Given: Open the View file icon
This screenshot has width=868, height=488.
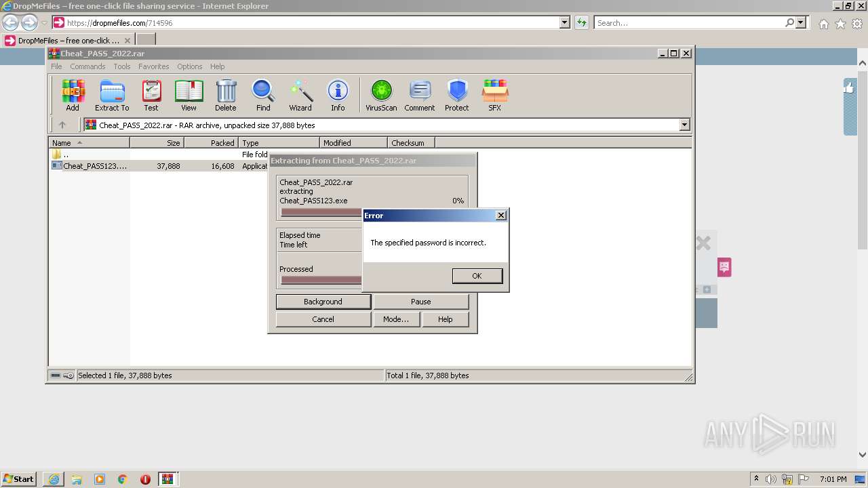Looking at the screenshot, I should 189,95.
